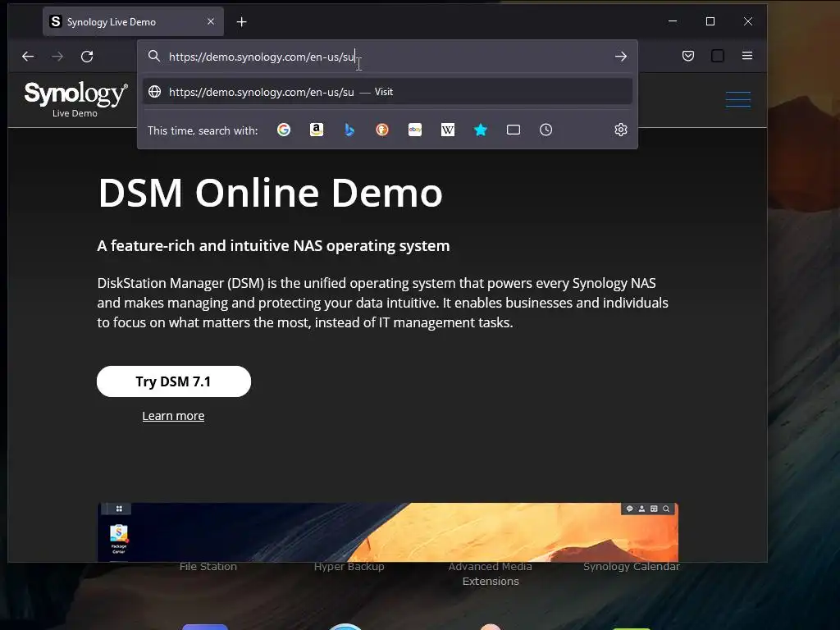Click the globe icon beside the URL suggestion
Viewport: 840px width, 630px height.
tap(155, 92)
